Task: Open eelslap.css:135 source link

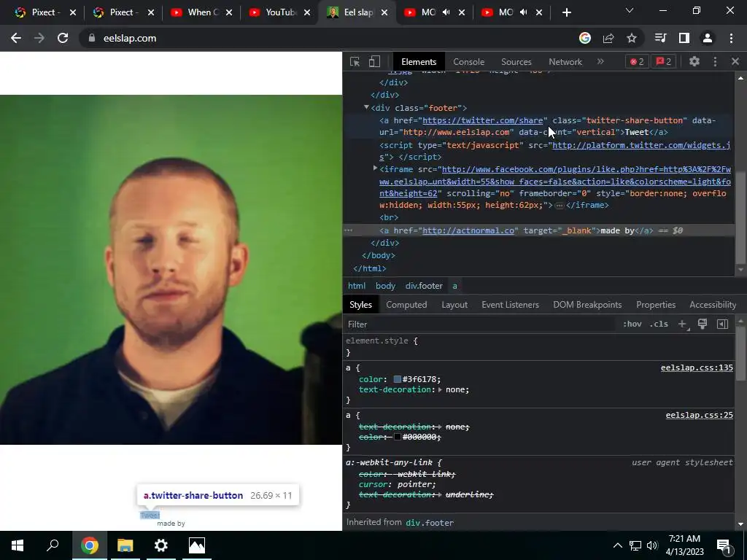Action: 697,367
